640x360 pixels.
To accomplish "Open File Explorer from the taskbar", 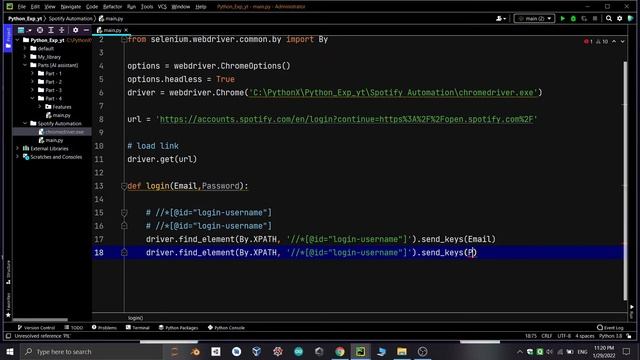I will (402, 351).
